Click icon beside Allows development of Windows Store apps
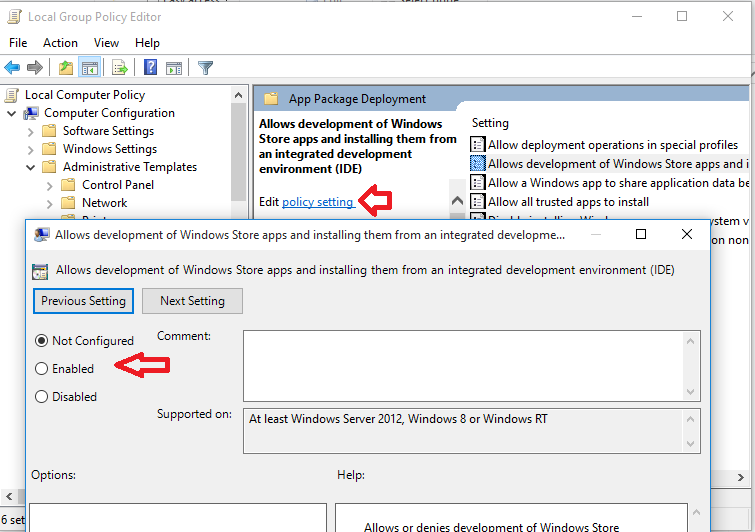Viewport: 755px width, 532px height. pyautogui.click(x=477, y=164)
